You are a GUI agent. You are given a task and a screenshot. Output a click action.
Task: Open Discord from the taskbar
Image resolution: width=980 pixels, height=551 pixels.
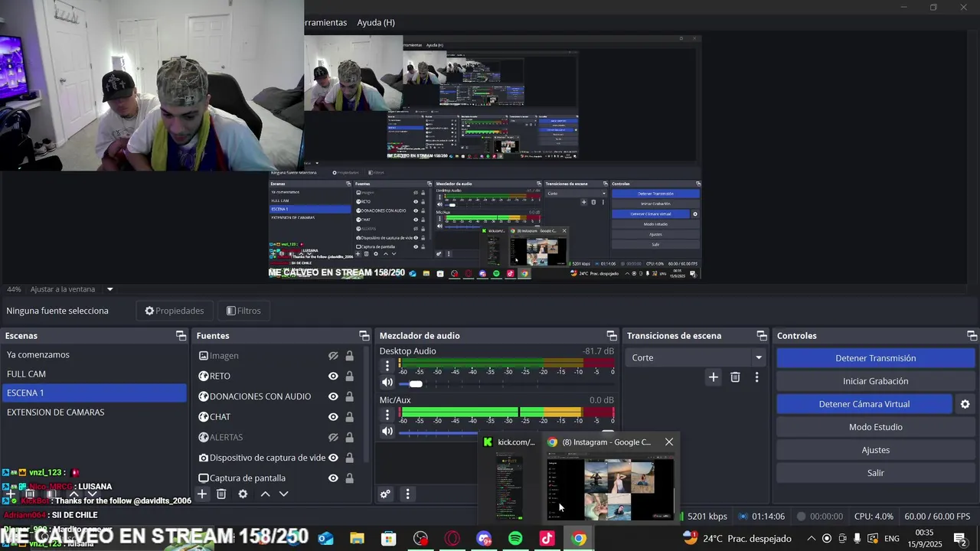pos(484,539)
